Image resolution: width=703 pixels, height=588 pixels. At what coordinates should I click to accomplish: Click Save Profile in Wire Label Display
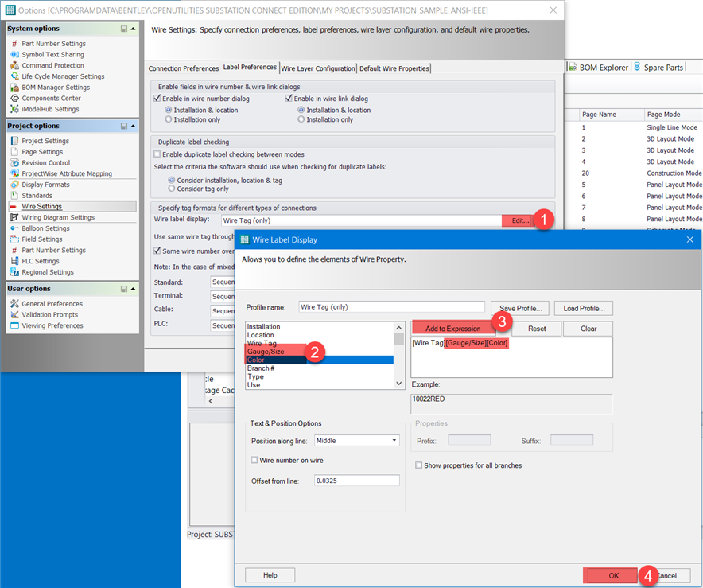519,308
